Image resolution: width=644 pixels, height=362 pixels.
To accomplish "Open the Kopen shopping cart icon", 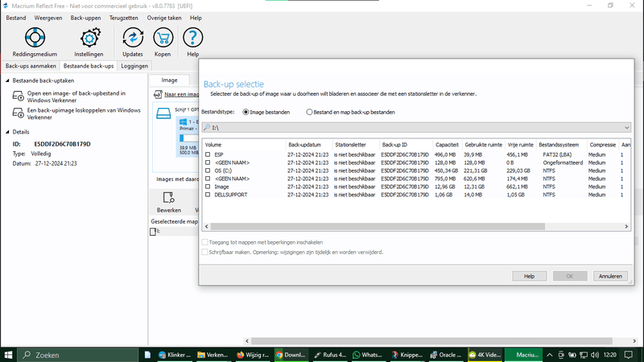I will 163,38.
